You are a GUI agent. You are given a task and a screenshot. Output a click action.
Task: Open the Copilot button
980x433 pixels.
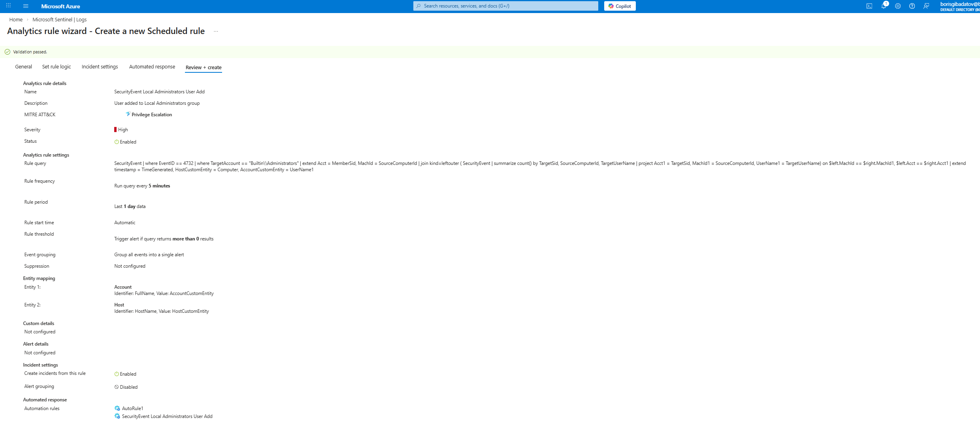coord(620,6)
